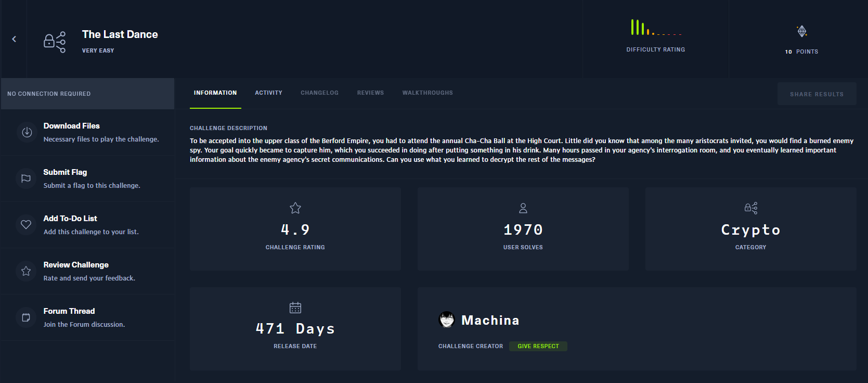This screenshot has width=868, height=383.
Task: Select the Information tab
Action: [x=215, y=93]
